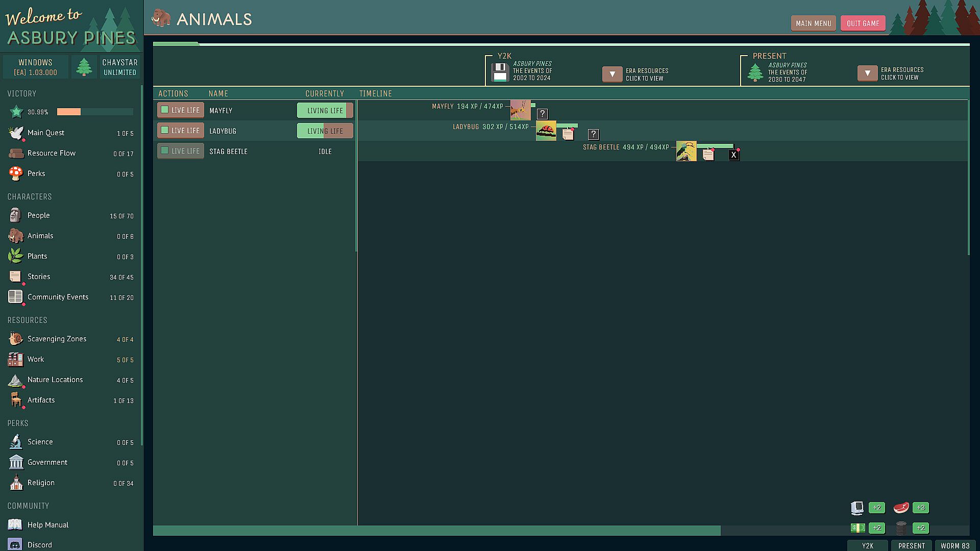Expand the Present era resources dropdown
The image size is (980, 551).
[x=867, y=73]
